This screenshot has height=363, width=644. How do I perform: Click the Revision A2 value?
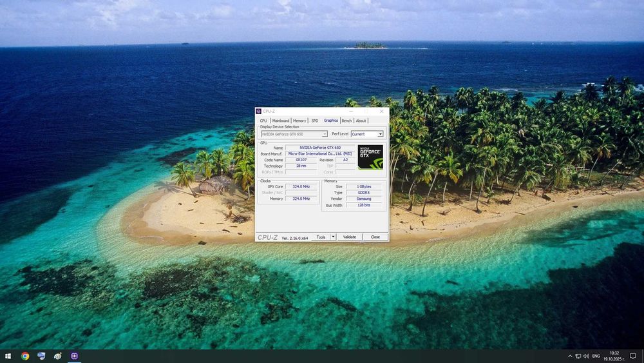(345, 160)
